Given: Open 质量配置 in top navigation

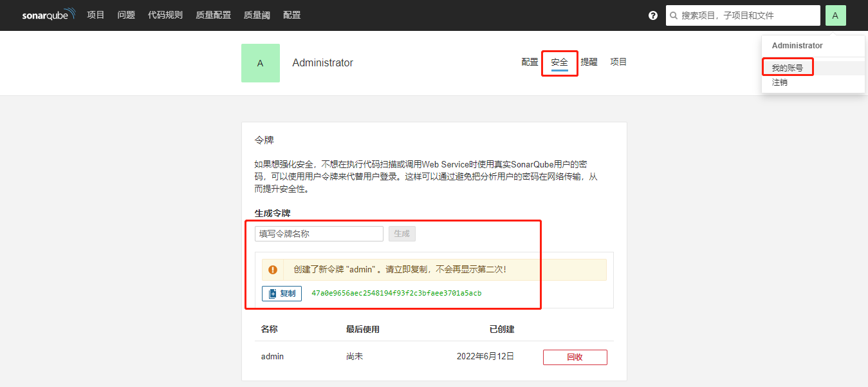Looking at the screenshot, I should [x=214, y=15].
